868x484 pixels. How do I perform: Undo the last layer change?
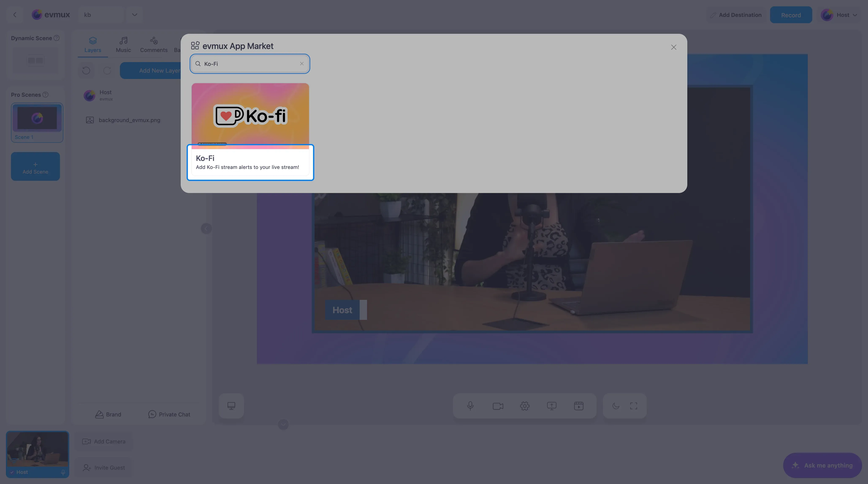86,71
